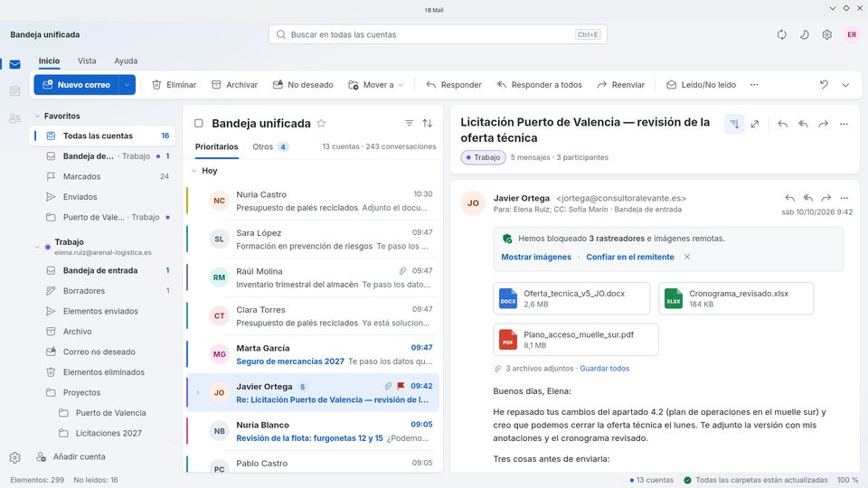This screenshot has width=868, height=488.
Task: Dismiss the blocked trackers notice
Action: click(687, 257)
